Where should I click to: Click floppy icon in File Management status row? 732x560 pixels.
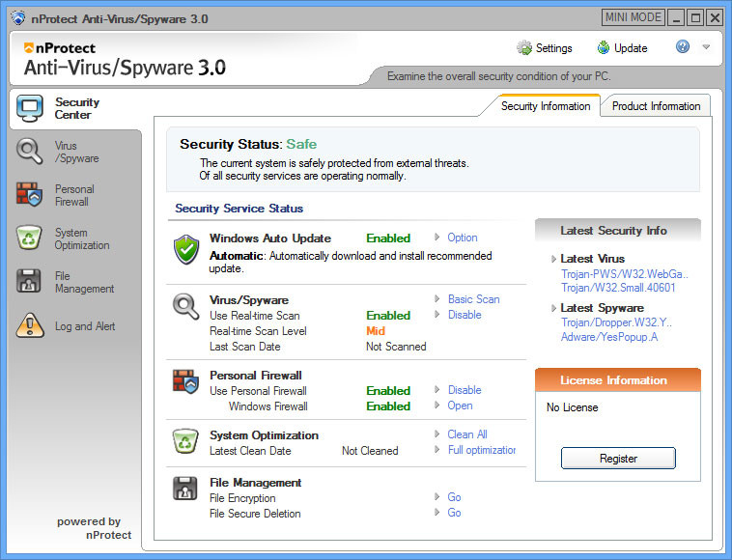point(184,489)
